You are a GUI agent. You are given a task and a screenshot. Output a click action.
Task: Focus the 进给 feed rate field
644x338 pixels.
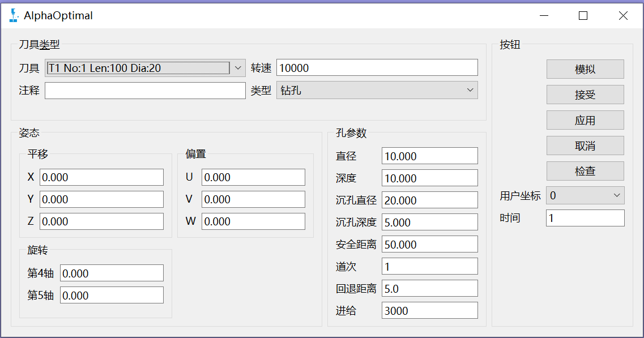[x=429, y=311]
